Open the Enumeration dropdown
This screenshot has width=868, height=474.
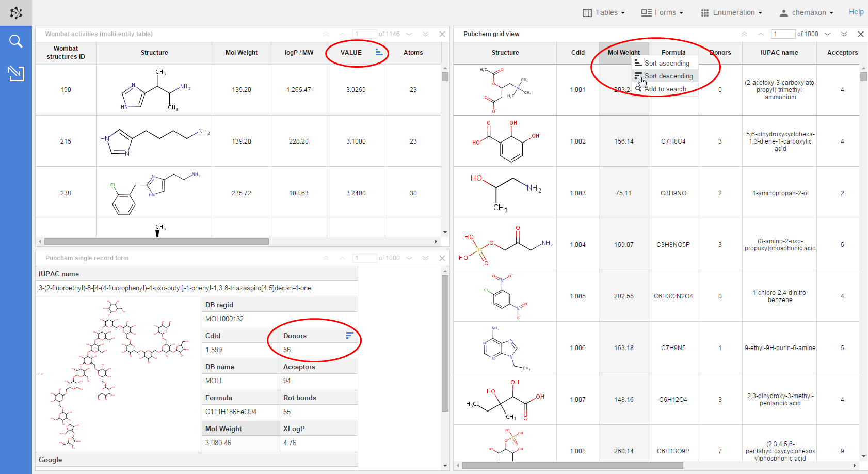pos(731,12)
